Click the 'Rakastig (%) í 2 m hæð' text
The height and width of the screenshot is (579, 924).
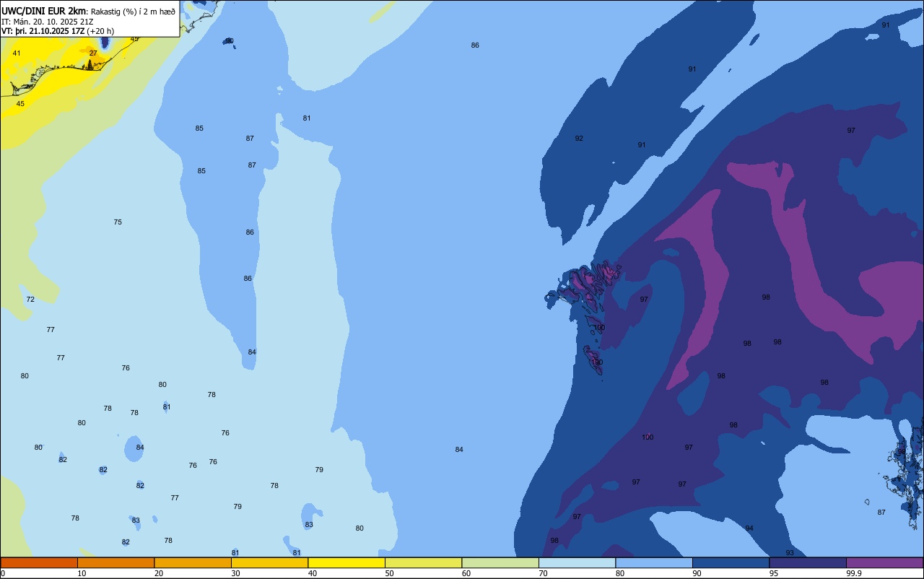(133, 12)
